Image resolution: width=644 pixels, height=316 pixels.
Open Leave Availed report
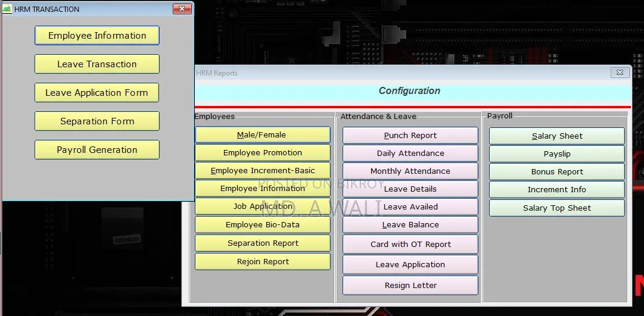pos(410,207)
